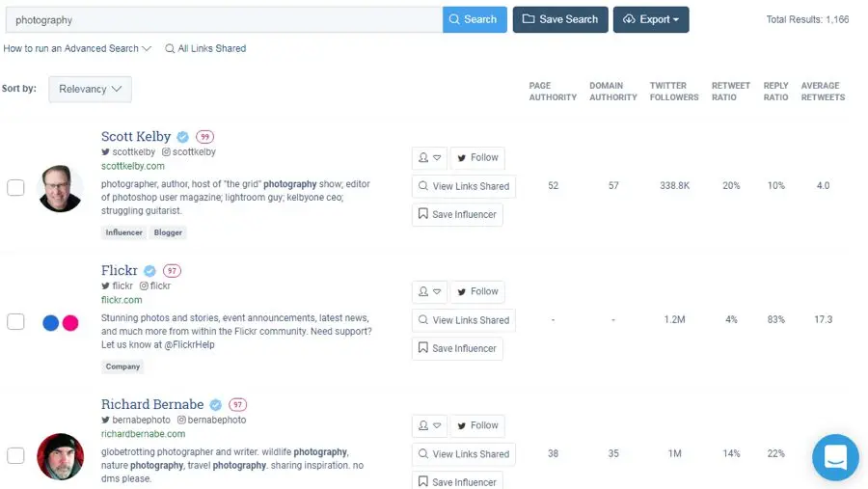The width and height of the screenshot is (868, 489).
Task: Click Total Results: 1,166 text
Action: (x=807, y=19)
